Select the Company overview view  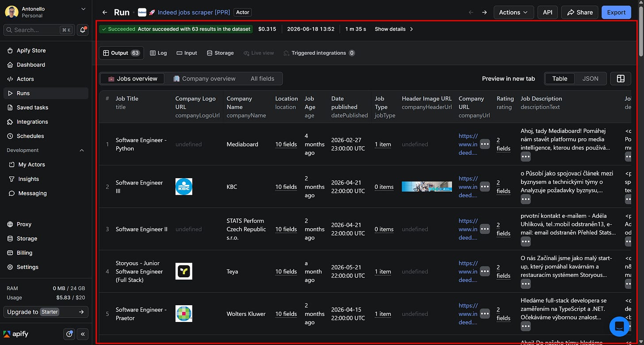point(204,79)
